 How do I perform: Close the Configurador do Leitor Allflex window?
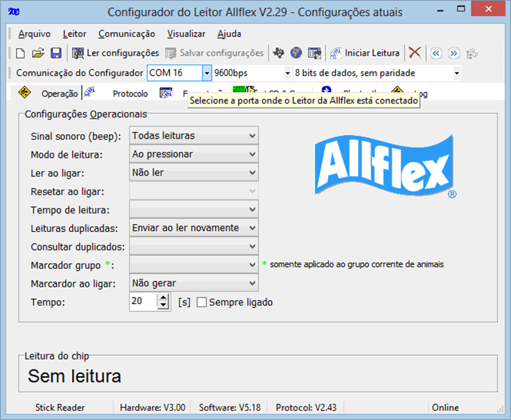(x=488, y=9)
